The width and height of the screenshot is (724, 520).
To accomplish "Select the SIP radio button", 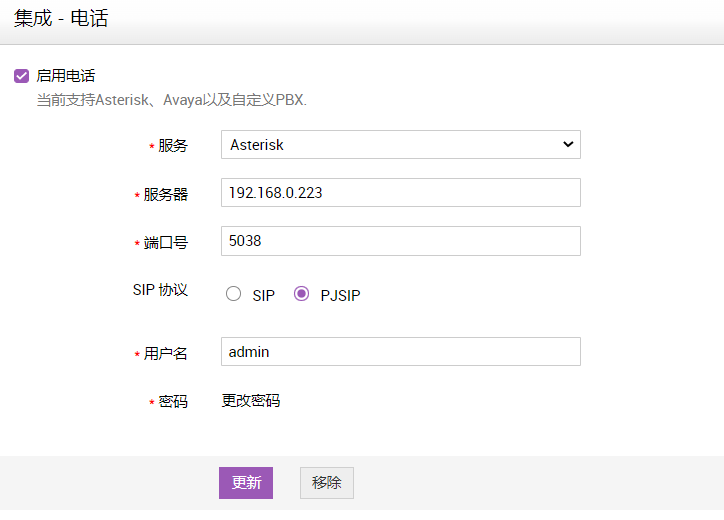I will [233, 294].
